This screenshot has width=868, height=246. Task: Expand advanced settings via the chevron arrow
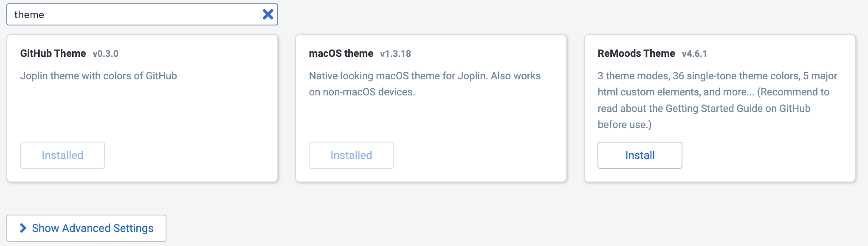coord(23,228)
